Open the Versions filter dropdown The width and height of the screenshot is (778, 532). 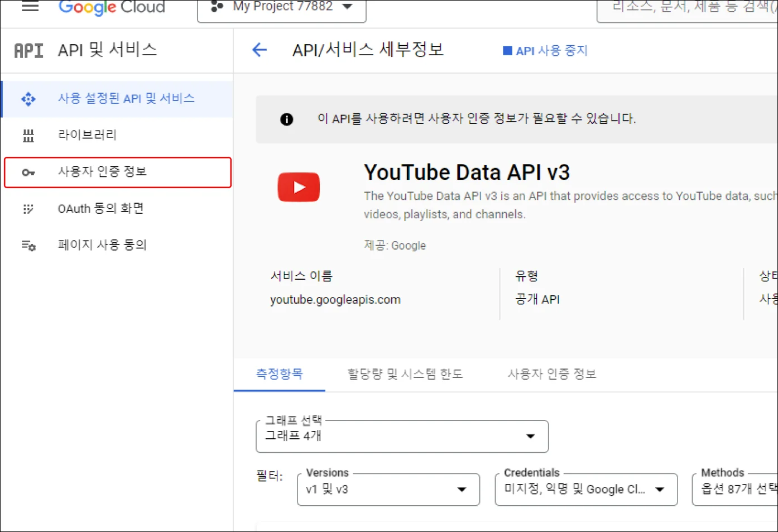[x=388, y=490]
